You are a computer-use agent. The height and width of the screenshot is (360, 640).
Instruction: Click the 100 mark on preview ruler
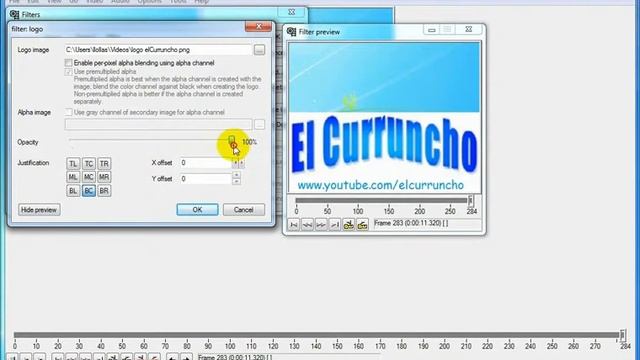(358, 211)
